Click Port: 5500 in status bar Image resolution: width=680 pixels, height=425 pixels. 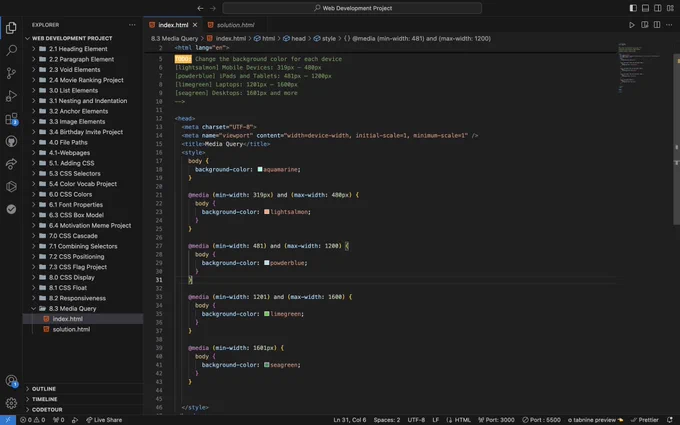coord(541,420)
